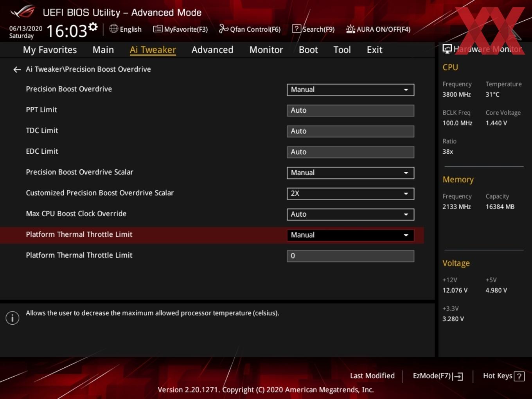532x399 pixels.
Task: Click memory capacity value 16384 MB
Action: 500,207
